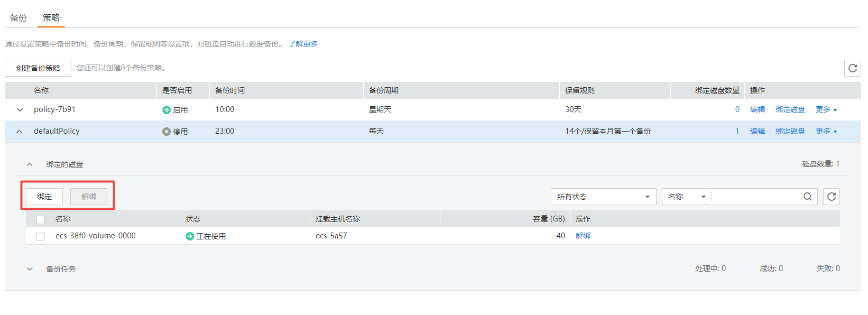The image size is (868, 315).
Task: Expand the policy-7b91 row
Action: click(20, 110)
